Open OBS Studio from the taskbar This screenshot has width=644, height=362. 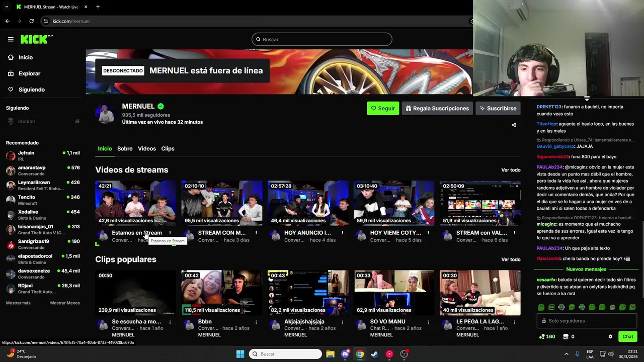[x=404, y=354]
